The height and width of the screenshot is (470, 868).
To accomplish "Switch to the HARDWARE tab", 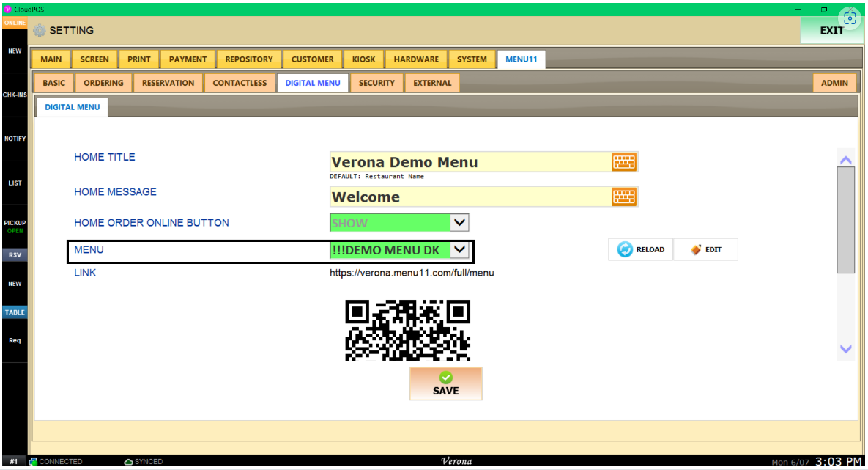I will coord(416,59).
